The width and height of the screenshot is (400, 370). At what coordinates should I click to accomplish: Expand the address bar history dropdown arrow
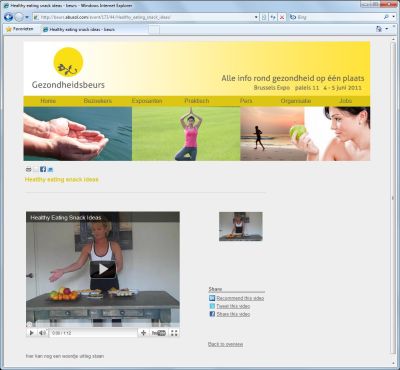click(256, 17)
